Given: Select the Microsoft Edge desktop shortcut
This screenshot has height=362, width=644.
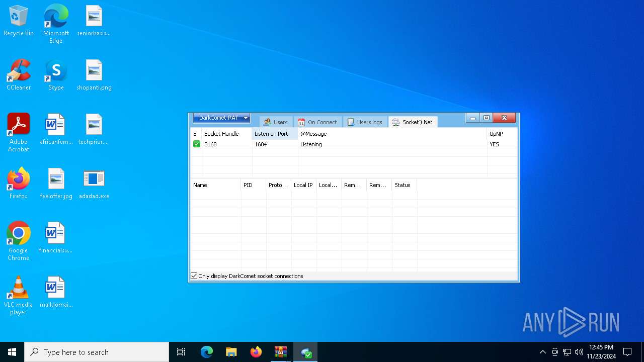Looking at the screenshot, I should tap(56, 24).
